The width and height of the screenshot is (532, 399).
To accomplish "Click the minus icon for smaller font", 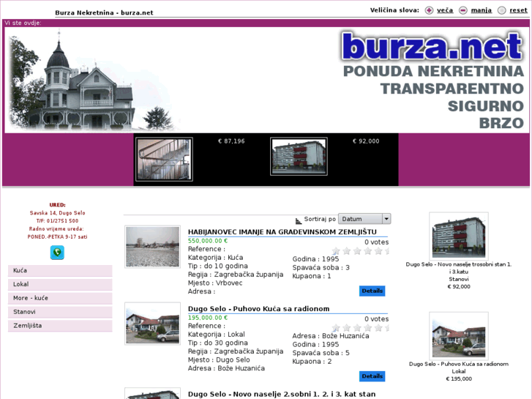I will click(x=462, y=10).
